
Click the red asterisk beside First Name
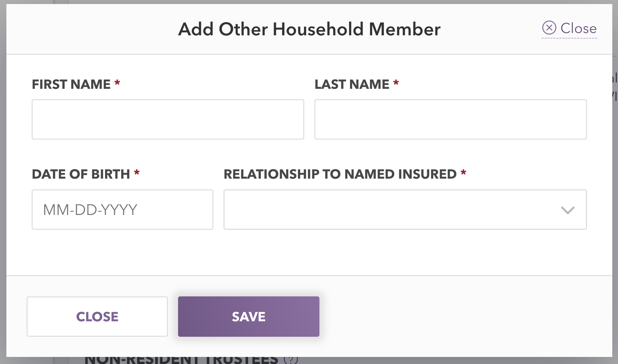click(117, 83)
